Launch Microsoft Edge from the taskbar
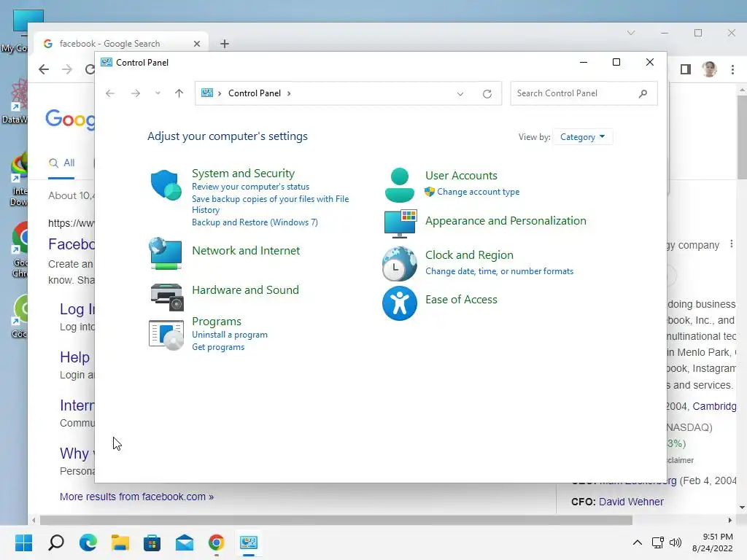The image size is (747, 560). [88, 542]
